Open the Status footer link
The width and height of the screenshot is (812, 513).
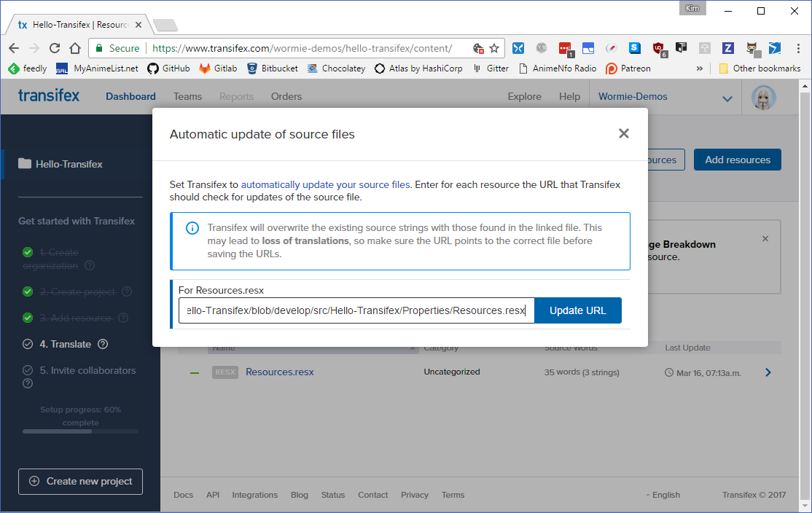click(x=333, y=495)
